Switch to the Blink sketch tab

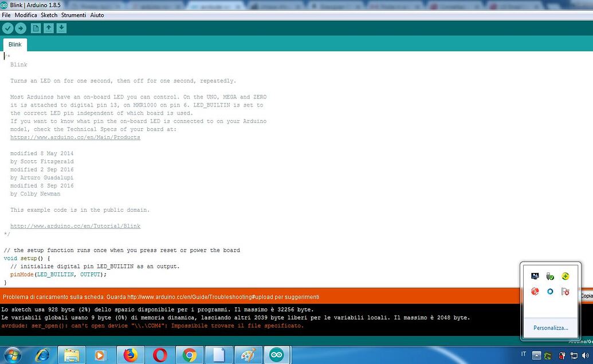[x=14, y=44]
